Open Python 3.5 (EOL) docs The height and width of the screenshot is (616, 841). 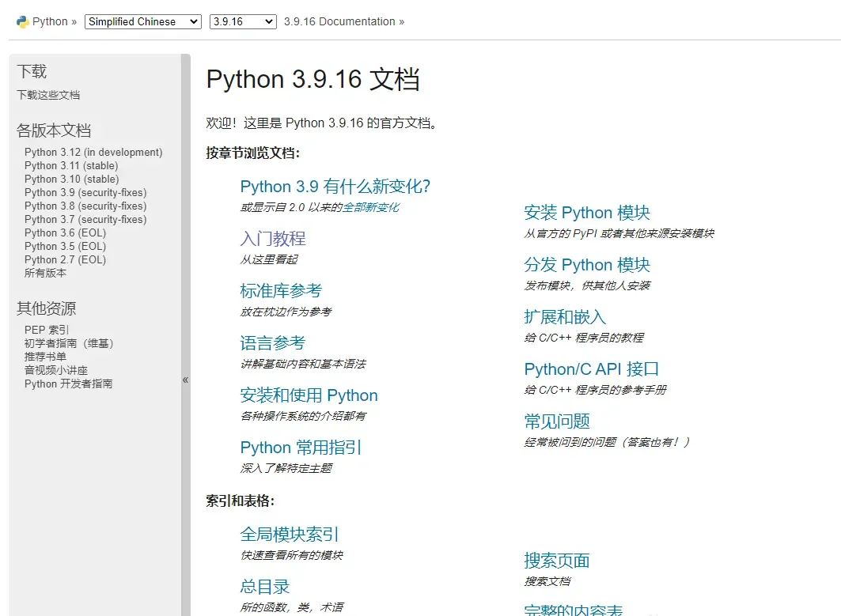pyautogui.click(x=65, y=246)
